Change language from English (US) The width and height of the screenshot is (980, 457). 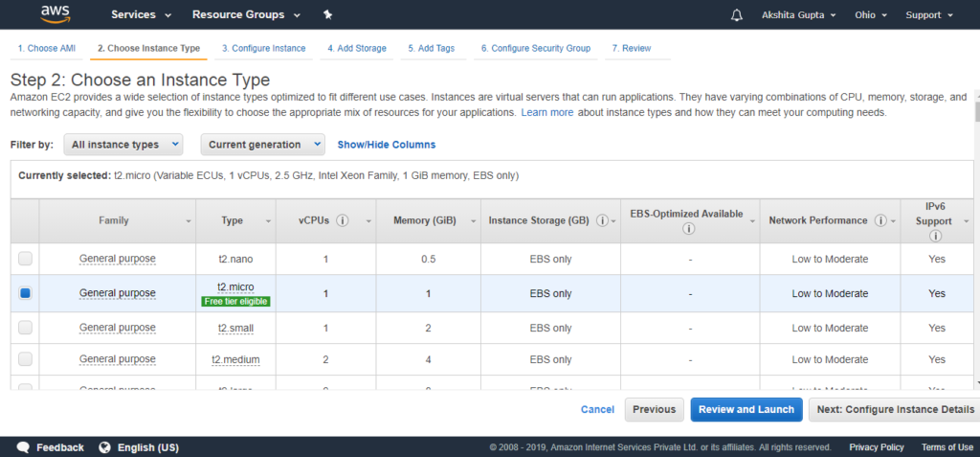click(x=148, y=447)
